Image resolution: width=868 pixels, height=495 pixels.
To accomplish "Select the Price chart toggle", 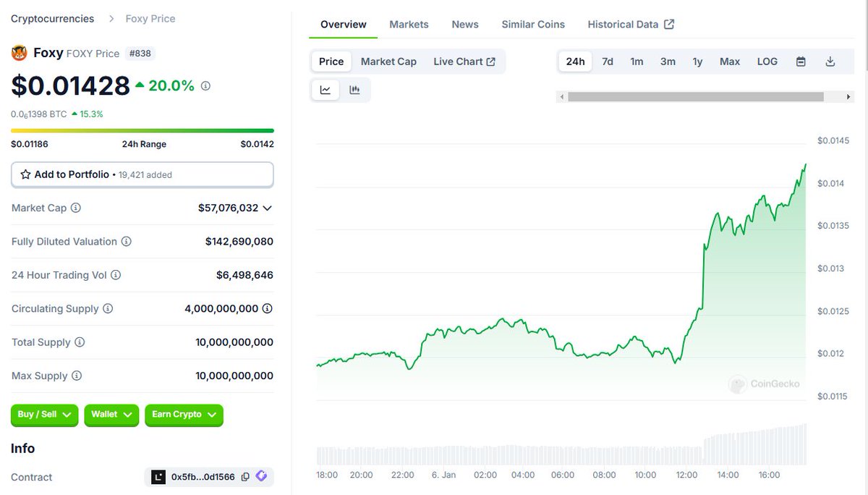I will tap(331, 62).
